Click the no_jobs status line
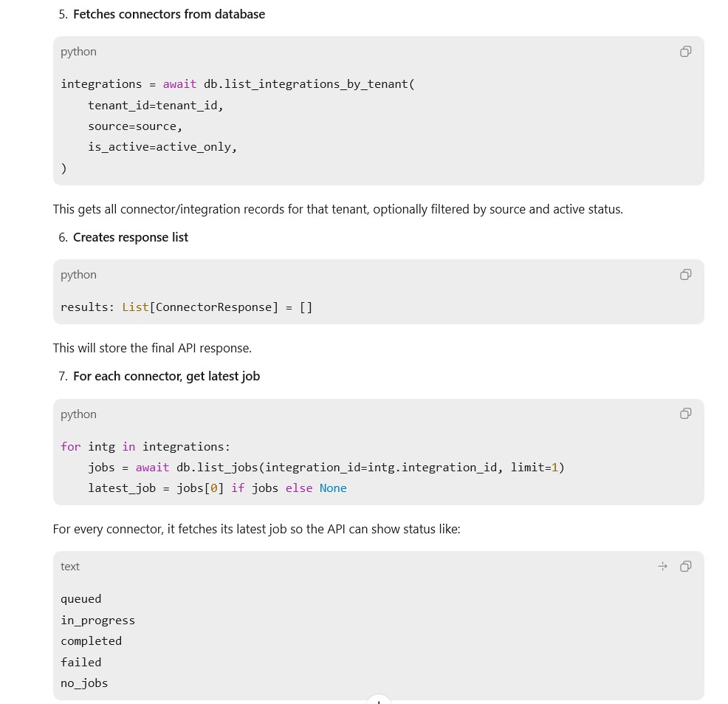The height and width of the screenshot is (704, 728). click(x=84, y=683)
